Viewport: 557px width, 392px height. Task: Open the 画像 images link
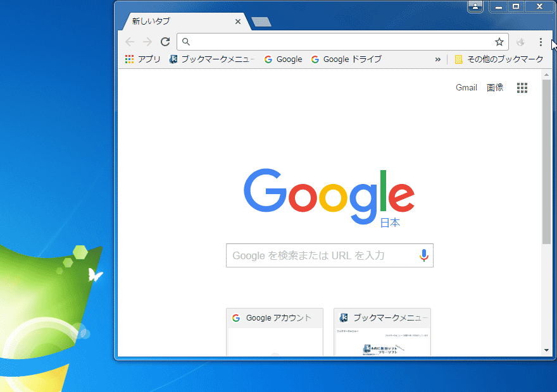click(495, 88)
